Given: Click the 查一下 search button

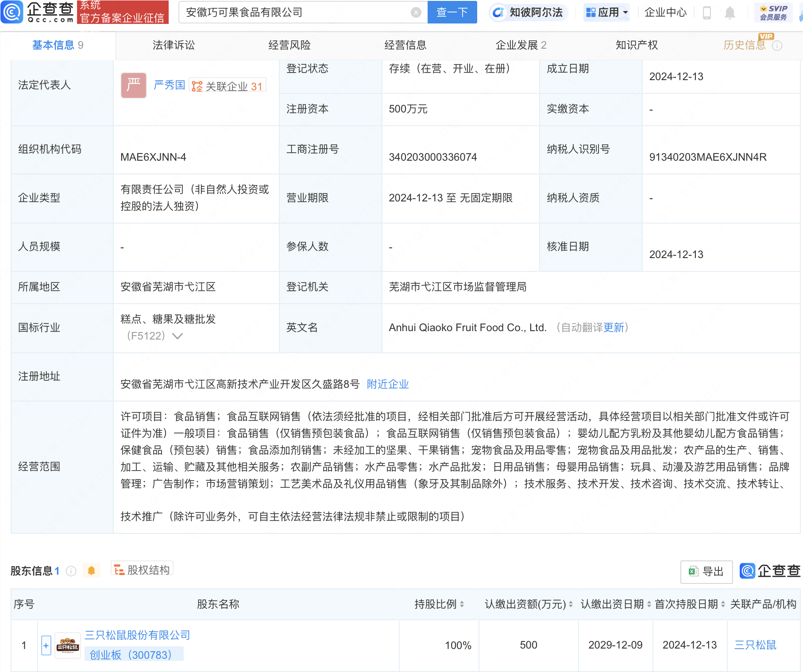Looking at the screenshot, I should 452,12.
